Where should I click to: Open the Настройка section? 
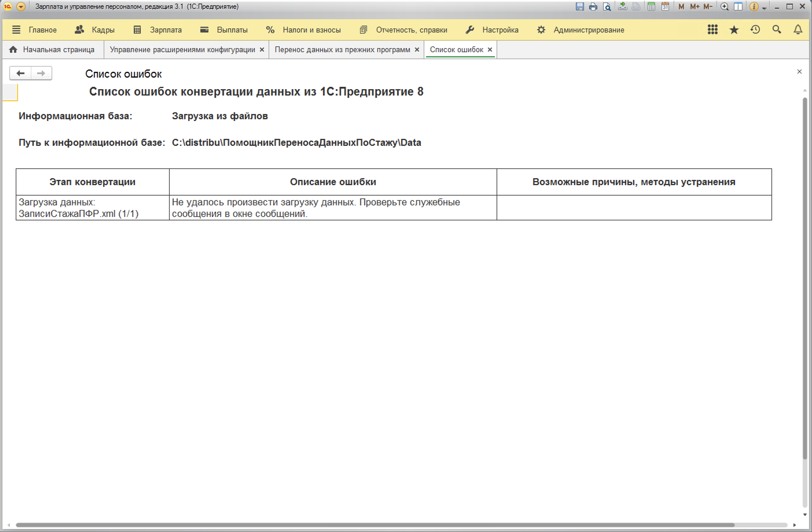tap(492, 30)
